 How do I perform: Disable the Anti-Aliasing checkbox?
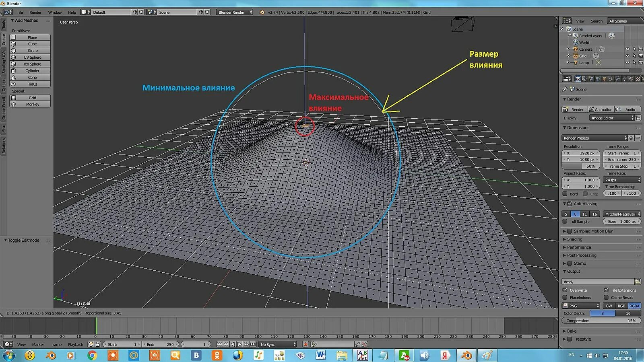click(x=570, y=204)
